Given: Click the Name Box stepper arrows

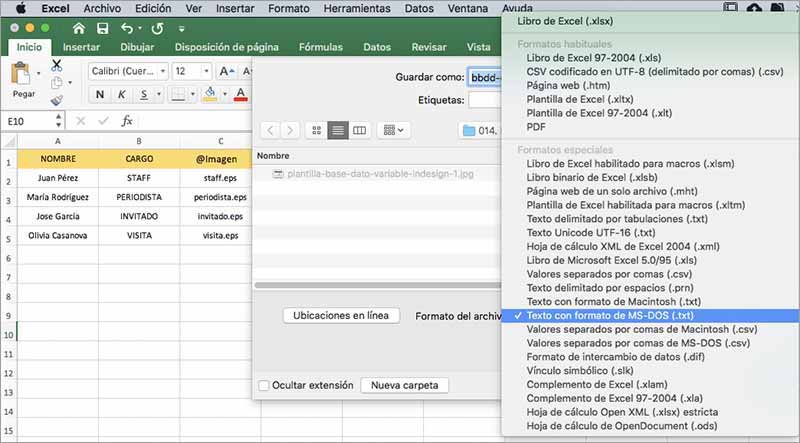Looking at the screenshot, I should tap(58, 121).
